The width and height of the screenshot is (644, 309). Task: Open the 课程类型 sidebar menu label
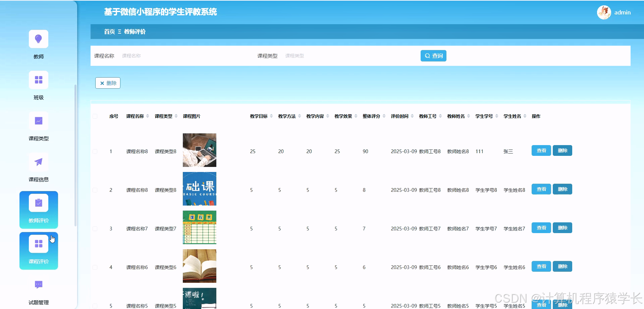[39, 138]
